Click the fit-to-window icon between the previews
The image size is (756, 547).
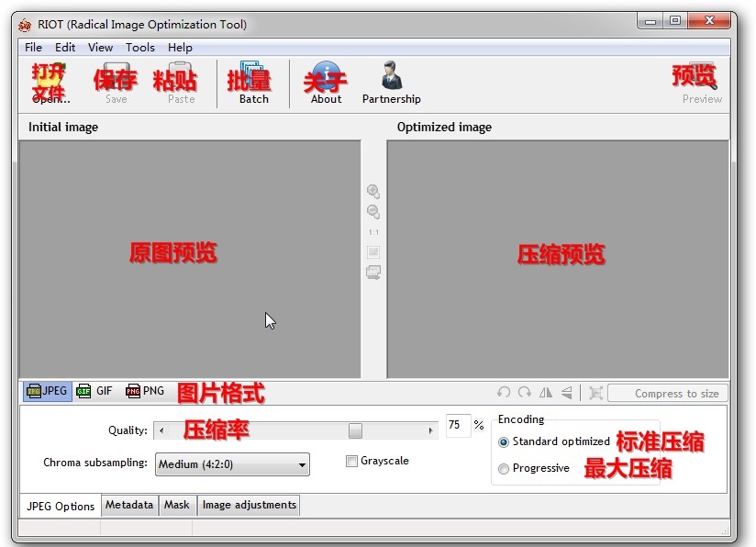[373, 251]
